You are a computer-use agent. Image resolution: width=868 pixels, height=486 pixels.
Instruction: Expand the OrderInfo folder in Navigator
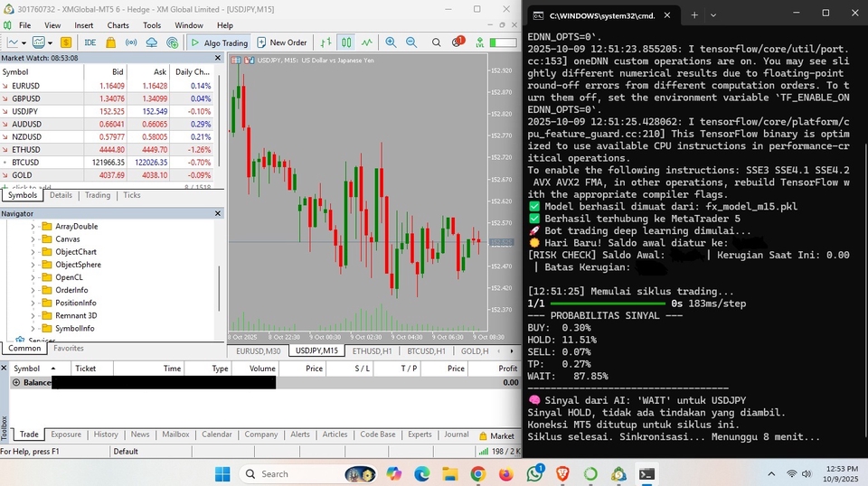34,290
